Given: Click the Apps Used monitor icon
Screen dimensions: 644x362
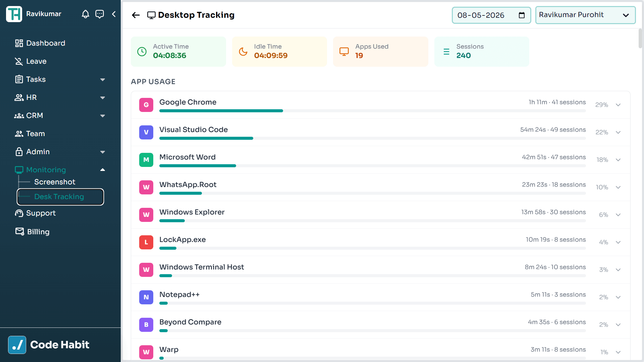Looking at the screenshot, I should coord(344,52).
